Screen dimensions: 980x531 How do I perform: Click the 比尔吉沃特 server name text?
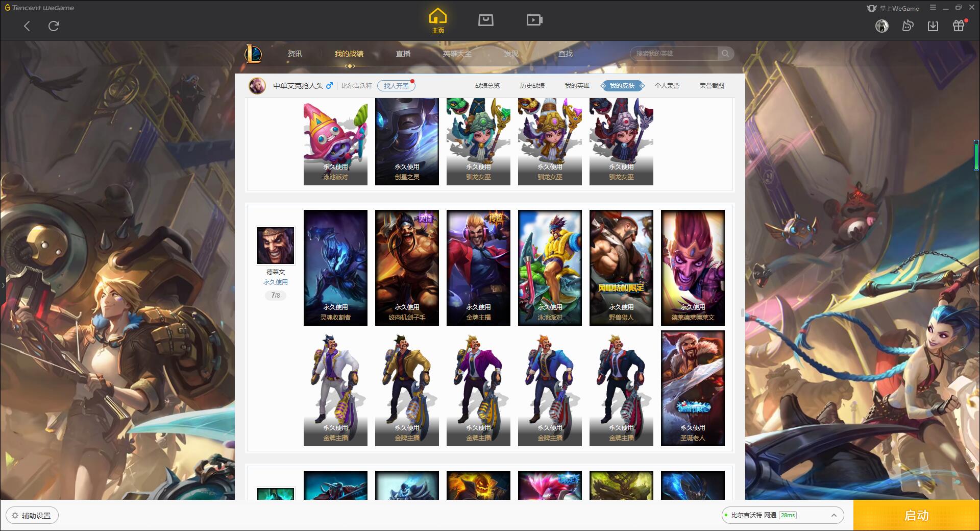click(357, 86)
